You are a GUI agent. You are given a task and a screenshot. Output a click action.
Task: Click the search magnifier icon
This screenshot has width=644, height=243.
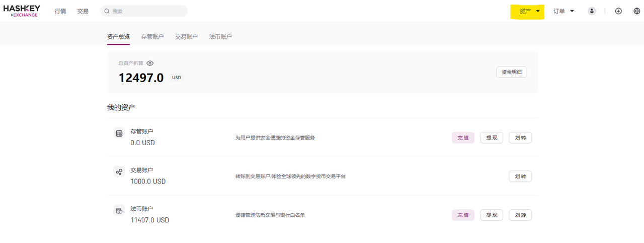pos(107,11)
